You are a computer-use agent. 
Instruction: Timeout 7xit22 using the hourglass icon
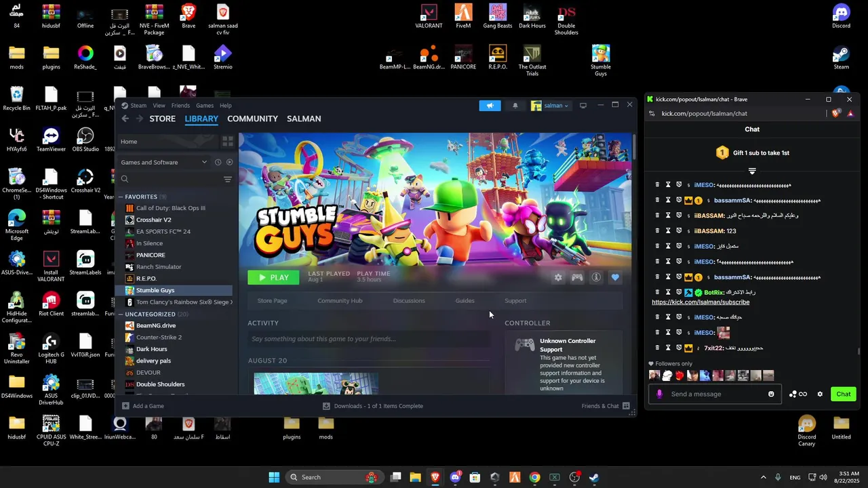point(668,348)
